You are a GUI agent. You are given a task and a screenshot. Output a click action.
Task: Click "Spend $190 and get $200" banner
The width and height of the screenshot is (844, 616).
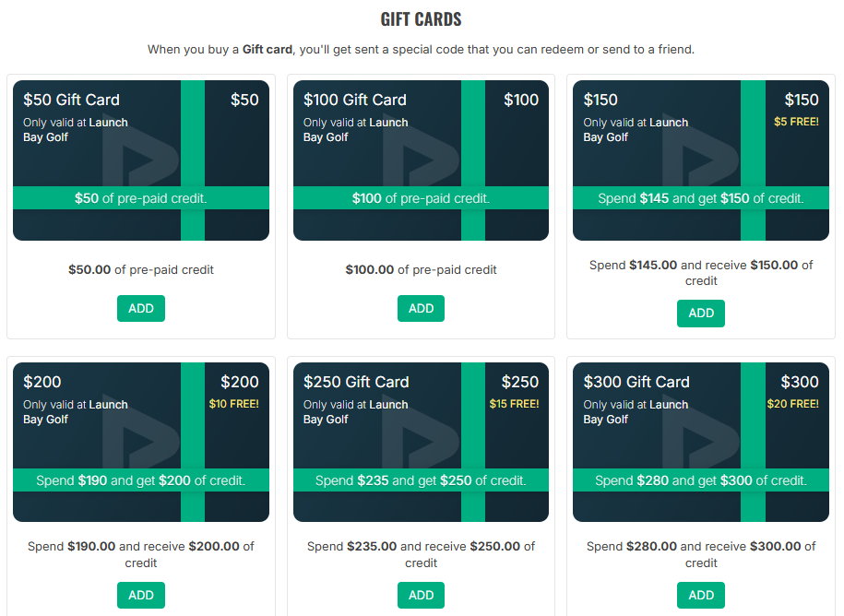pos(141,480)
